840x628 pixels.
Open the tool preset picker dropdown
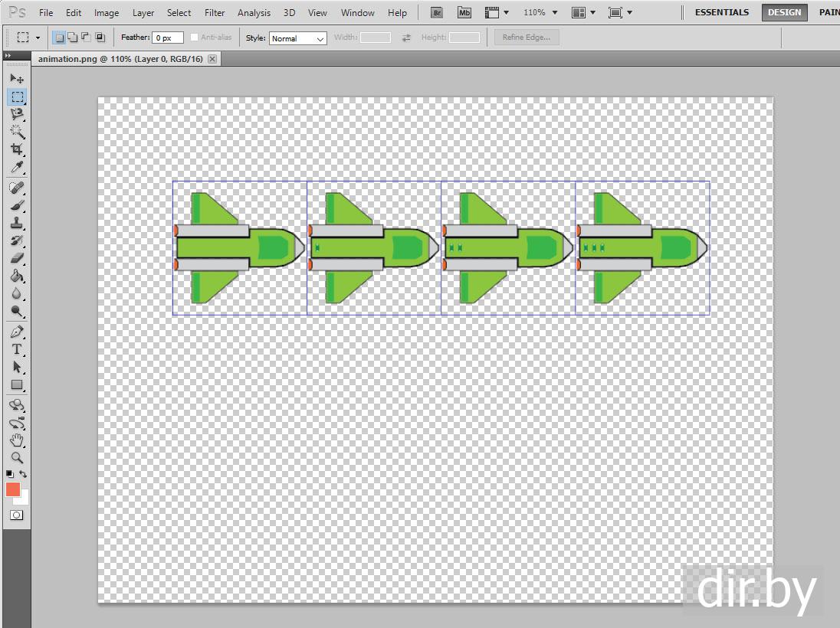click(x=28, y=38)
